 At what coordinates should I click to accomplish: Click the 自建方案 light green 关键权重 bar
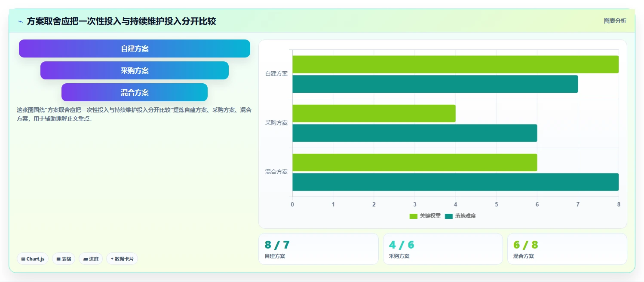(x=455, y=64)
